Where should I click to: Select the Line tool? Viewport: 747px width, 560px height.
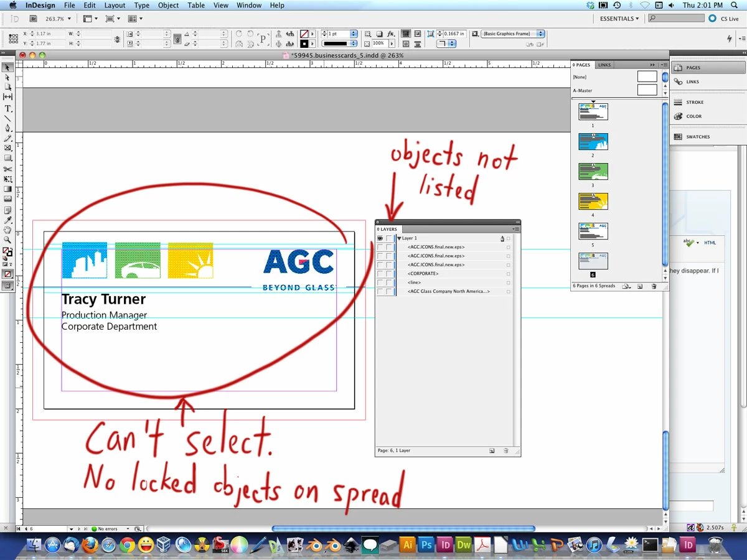pos(7,118)
